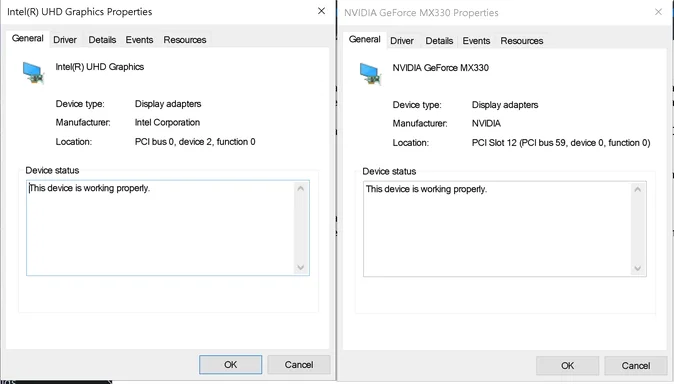The height and width of the screenshot is (384, 674).
Task: Open Resources tab in NVIDIA MX330 Properties
Action: (522, 41)
